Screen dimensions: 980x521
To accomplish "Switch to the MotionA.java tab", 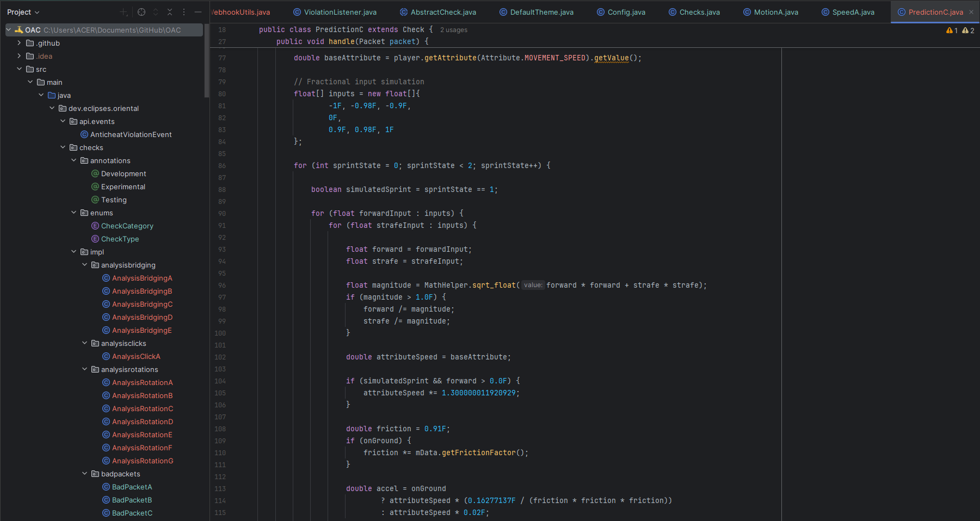I will coord(771,12).
